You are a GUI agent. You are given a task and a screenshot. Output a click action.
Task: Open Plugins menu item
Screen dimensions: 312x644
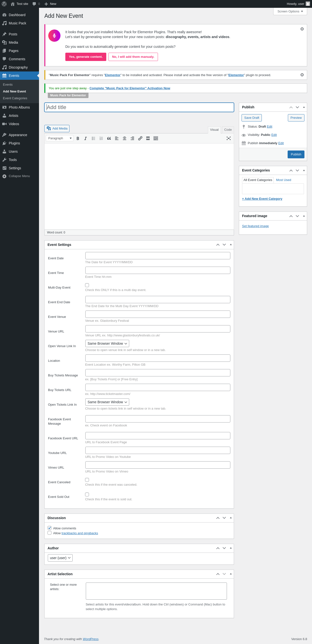point(19,143)
